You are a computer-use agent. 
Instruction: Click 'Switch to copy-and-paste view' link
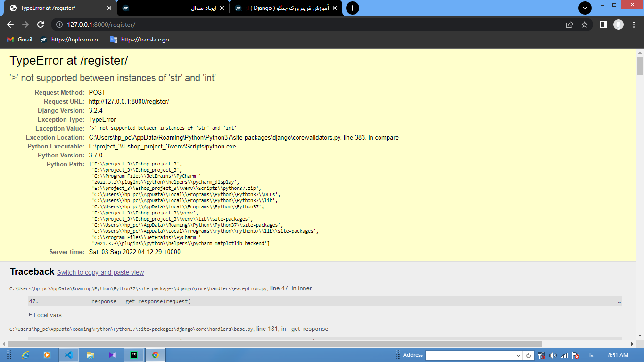tap(100, 272)
